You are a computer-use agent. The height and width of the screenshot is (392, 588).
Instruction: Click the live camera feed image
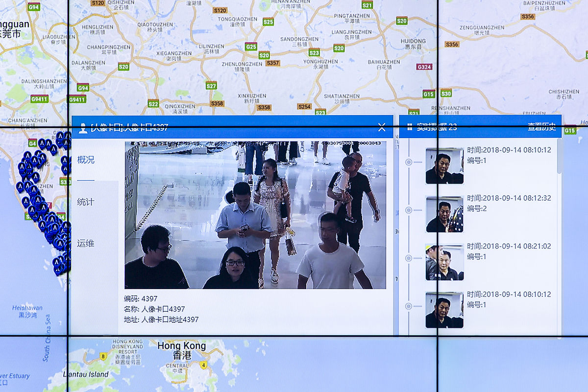[255, 215]
